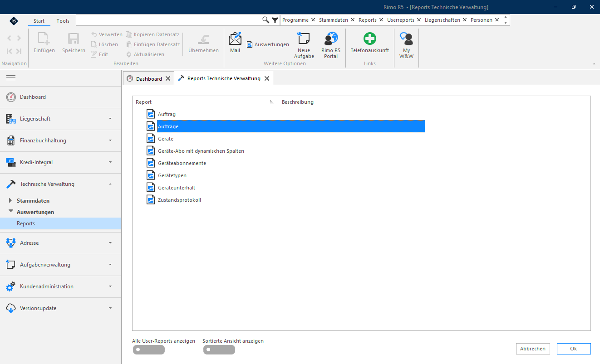The image size is (600, 364).
Task: Select Reports Technische Verwaltung tab
Action: pos(224,78)
